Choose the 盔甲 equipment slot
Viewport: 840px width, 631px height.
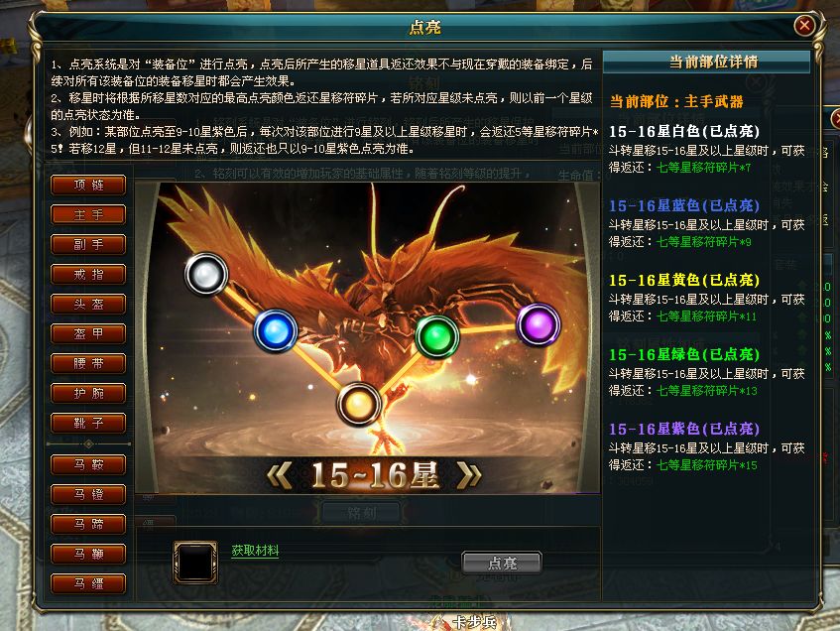[x=88, y=334]
